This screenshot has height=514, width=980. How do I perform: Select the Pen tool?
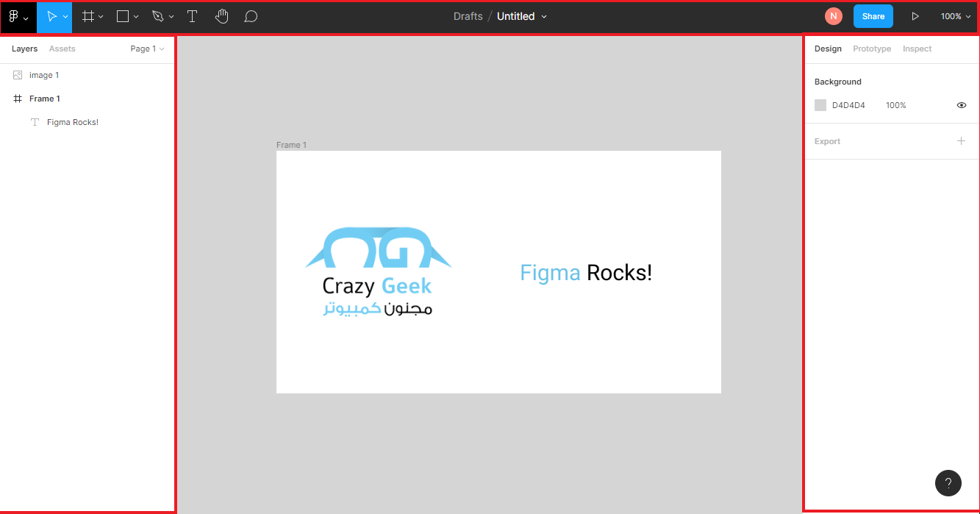(x=157, y=15)
